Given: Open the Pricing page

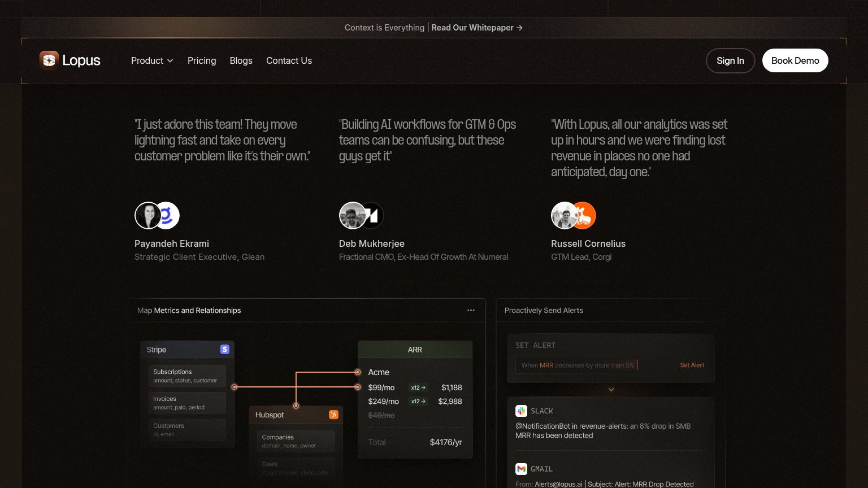Looking at the screenshot, I should [x=202, y=60].
